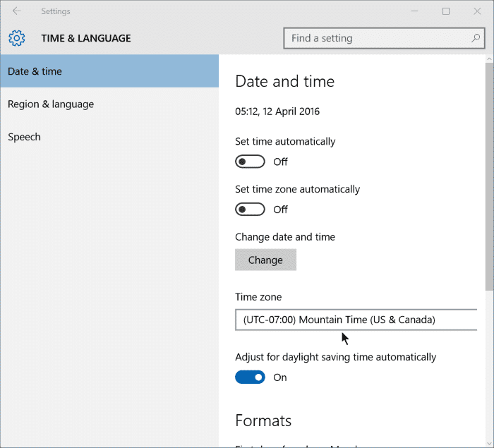Click the 'TIME & LANGUAGE' title
494x448 pixels.
86,38
